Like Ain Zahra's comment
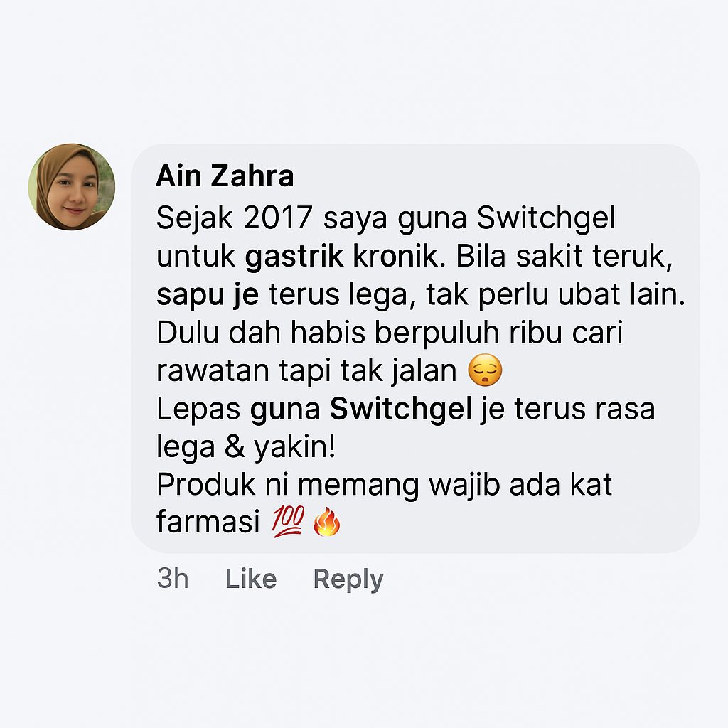 [x=251, y=579]
